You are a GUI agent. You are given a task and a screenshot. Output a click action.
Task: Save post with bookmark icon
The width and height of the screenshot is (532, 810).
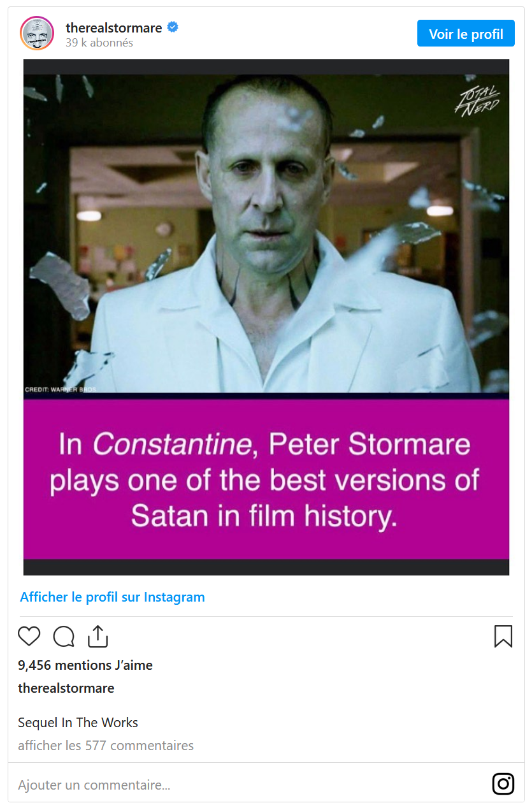click(x=503, y=636)
